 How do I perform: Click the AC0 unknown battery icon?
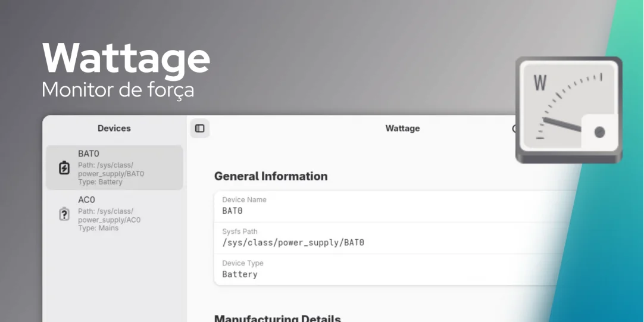(x=64, y=214)
